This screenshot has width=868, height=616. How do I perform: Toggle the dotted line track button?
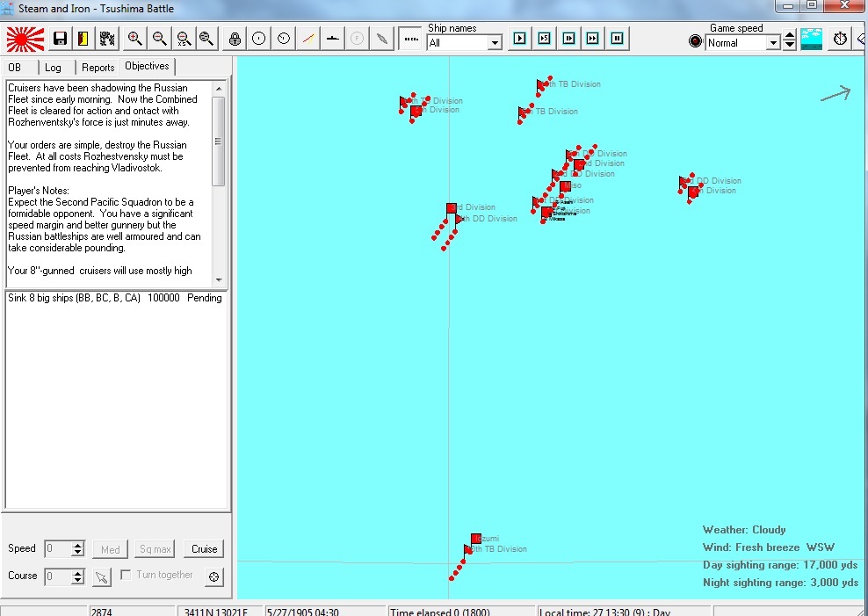tap(410, 39)
